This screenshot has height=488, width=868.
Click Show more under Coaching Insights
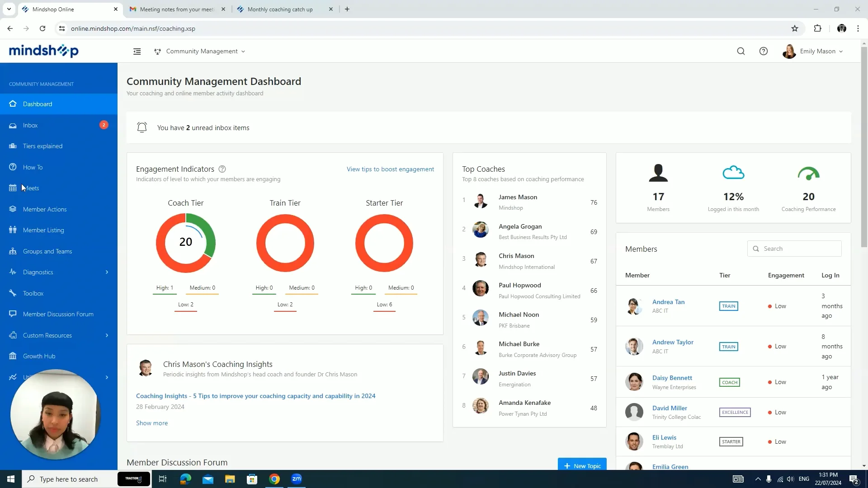(152, 423)
